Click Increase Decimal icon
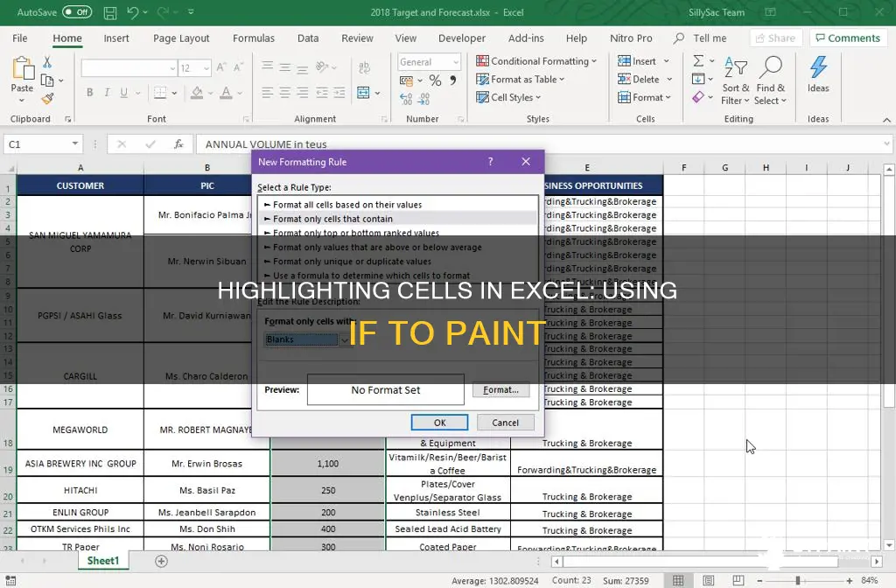Image resolution: width=896 pixels, height=588 pixels. pos(406,99)
